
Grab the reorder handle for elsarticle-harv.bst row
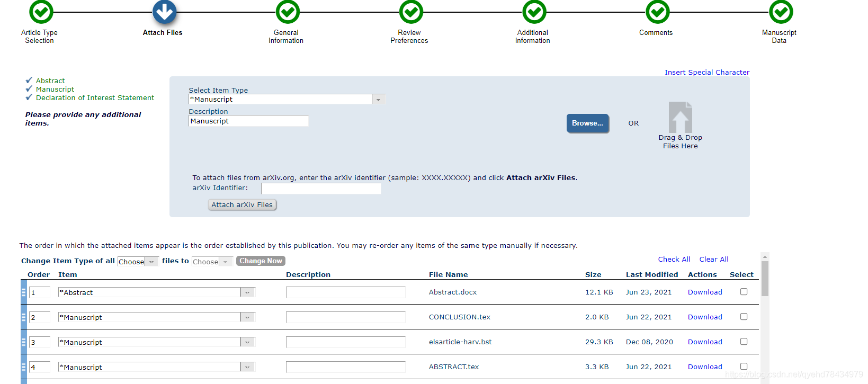point(23,342)
